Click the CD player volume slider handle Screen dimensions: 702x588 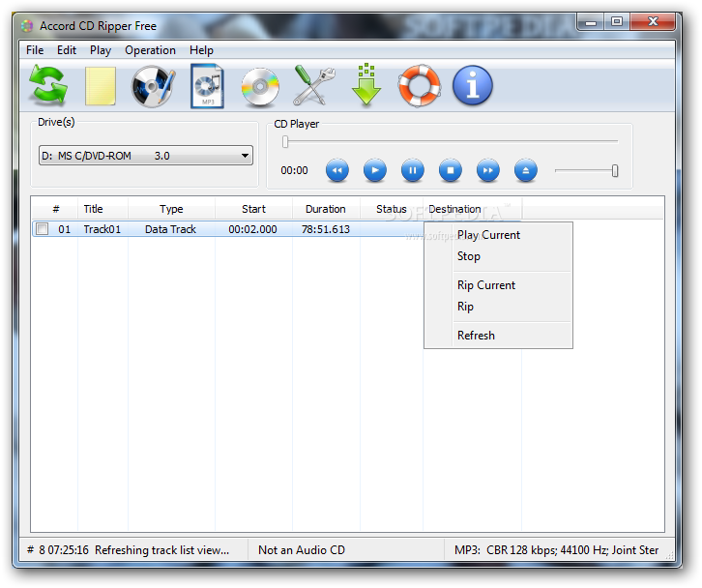pyautogui.click(x=615, y=170)
